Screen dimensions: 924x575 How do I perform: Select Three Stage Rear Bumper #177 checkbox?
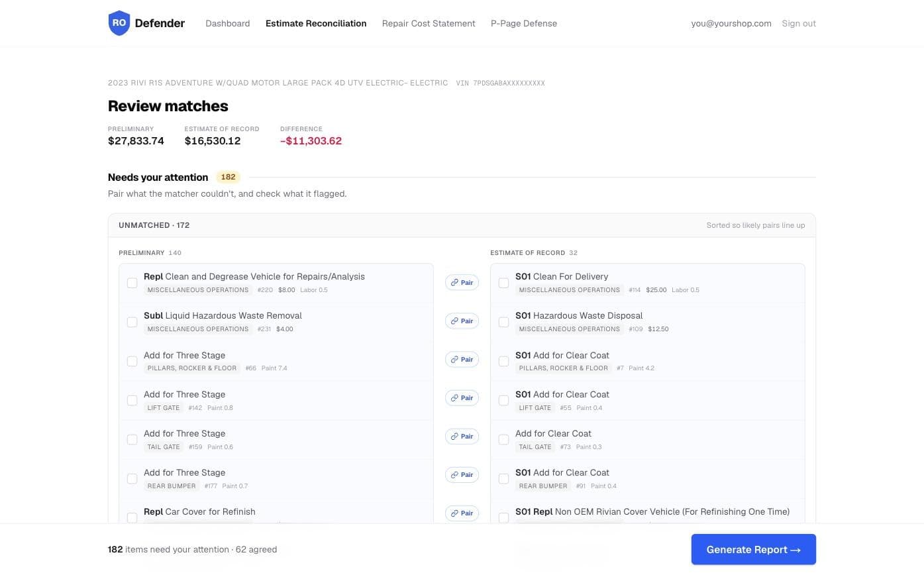point(132,478)
